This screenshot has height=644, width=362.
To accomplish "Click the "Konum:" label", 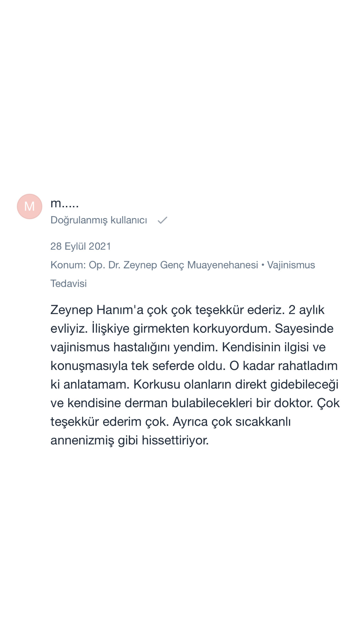I will pyautogui.click(x=68, y=265).
